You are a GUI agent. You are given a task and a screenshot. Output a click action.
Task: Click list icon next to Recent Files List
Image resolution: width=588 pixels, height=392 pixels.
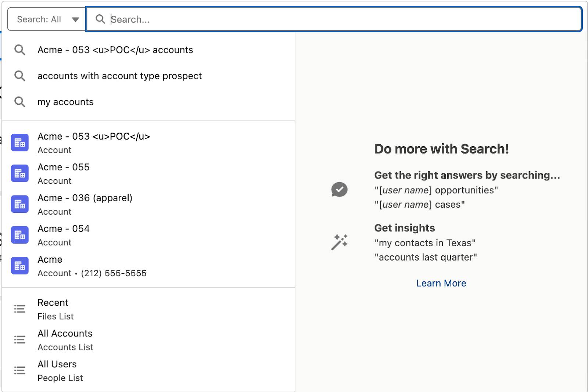pos(20,309)
